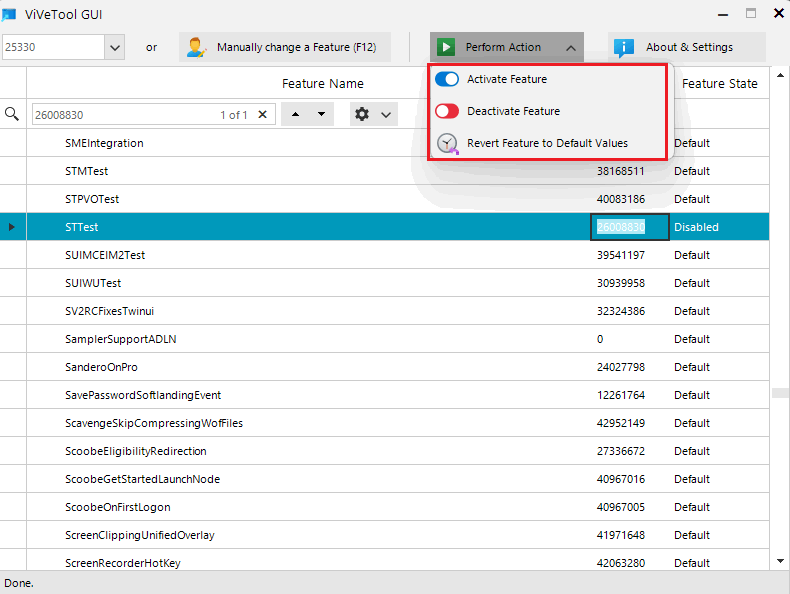The height and width of the screenshot is (594, 790).
Task: Open search options gear icon
Action: [362, 114]
